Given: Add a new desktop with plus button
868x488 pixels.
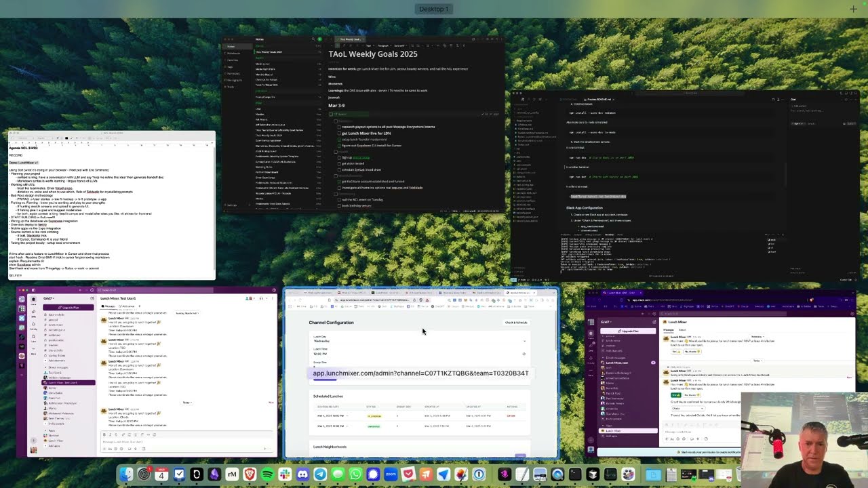Looking at the screenshot, I should tap(853, 9).
